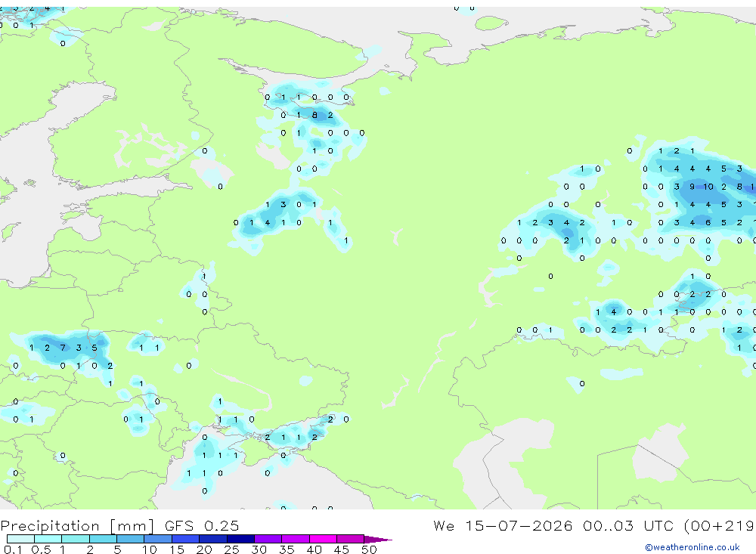
Task: Click the map value "9" beside the 10
Action: [692, 187]
